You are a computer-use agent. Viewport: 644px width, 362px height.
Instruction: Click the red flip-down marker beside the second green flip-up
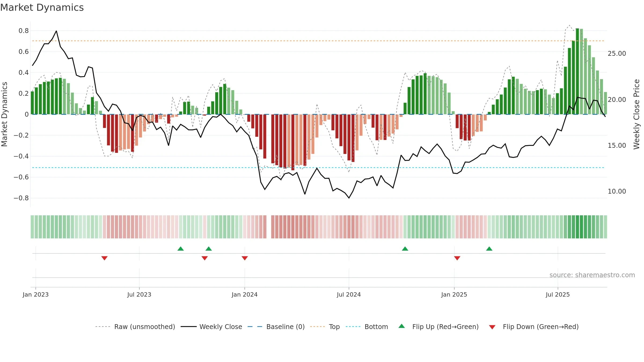tap(205, 258)
